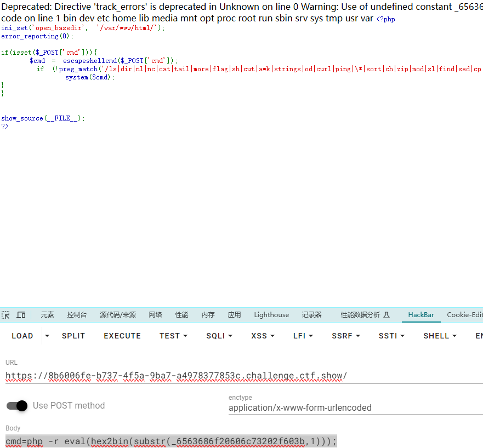Open the 控制台 console tab
Screen dimensions: 483x448
[77, 315]
